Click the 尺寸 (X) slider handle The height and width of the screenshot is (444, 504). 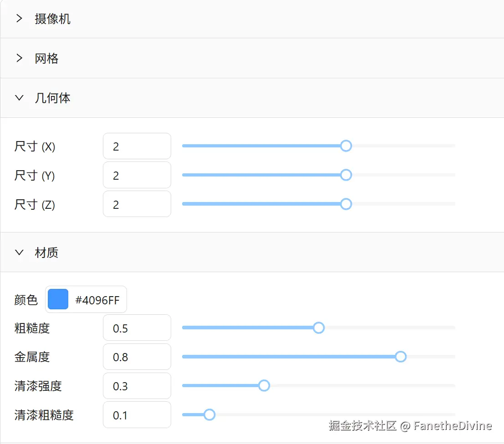(x=346, y=146)
